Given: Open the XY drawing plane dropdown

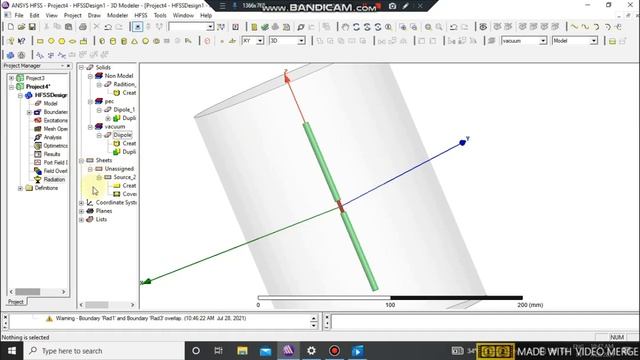Looking at the screenshot, I should [x=260, y=41].
